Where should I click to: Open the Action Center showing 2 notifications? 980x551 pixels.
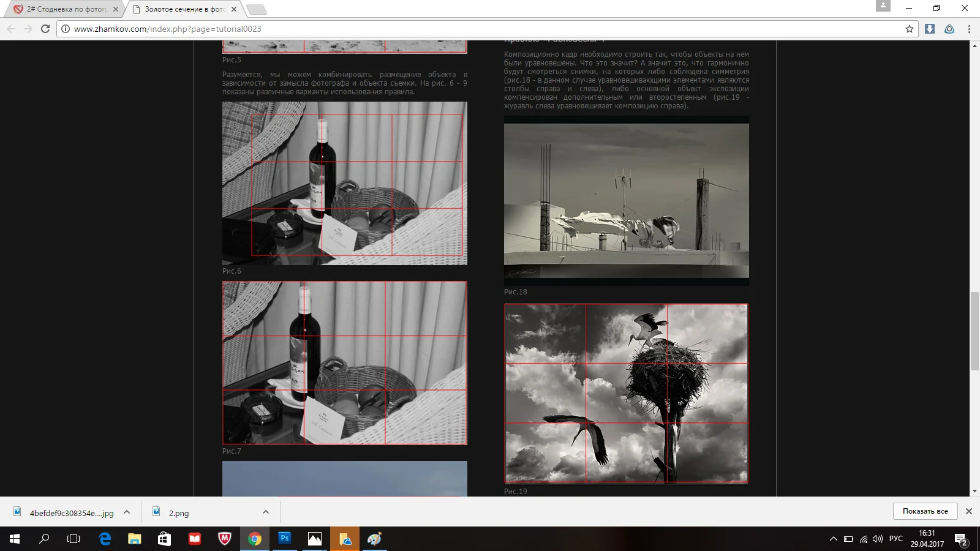[x=961, y=539]
